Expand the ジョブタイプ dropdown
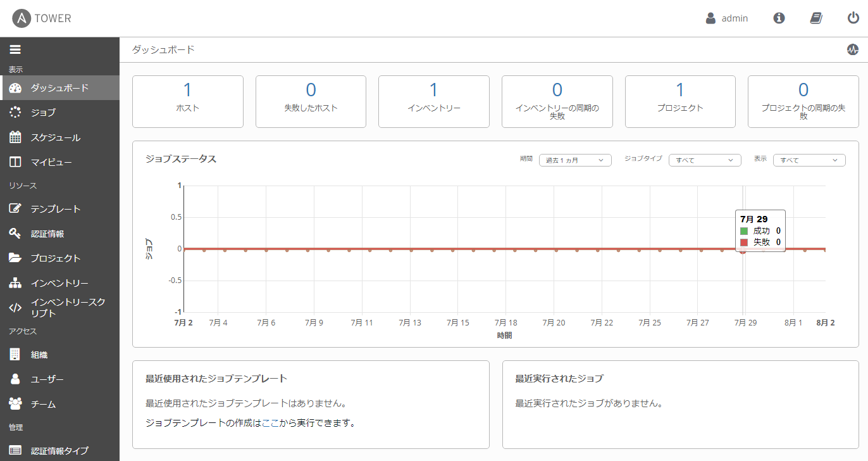Viewport: 868px width, 461px height. click(704, 160)
